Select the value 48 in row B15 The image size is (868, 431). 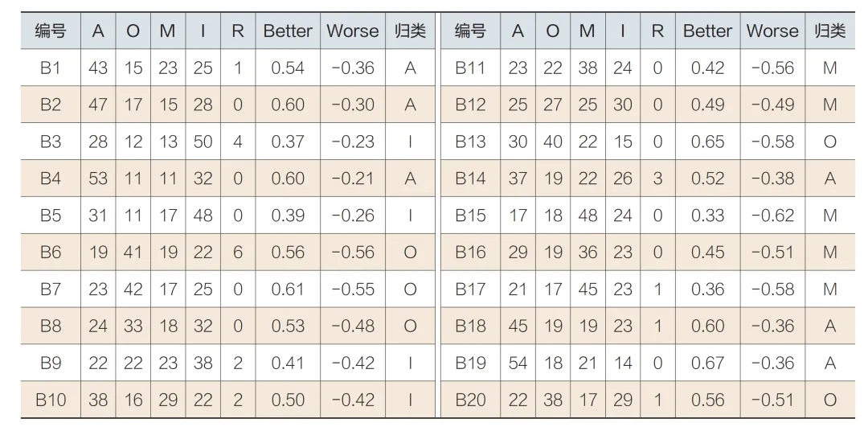pyautogui.click(x=588, y=215)
